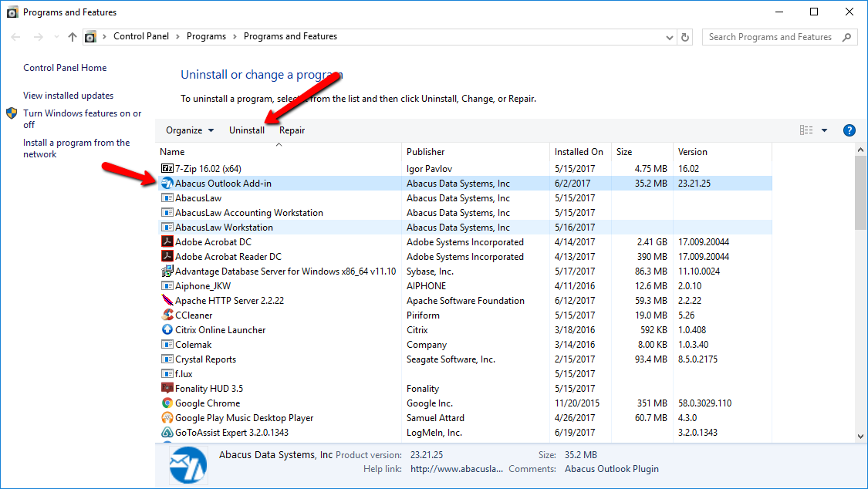Click the Fonality HUD 3.5 icon
The image size is (868, 489).
click(x=167, y=388)
